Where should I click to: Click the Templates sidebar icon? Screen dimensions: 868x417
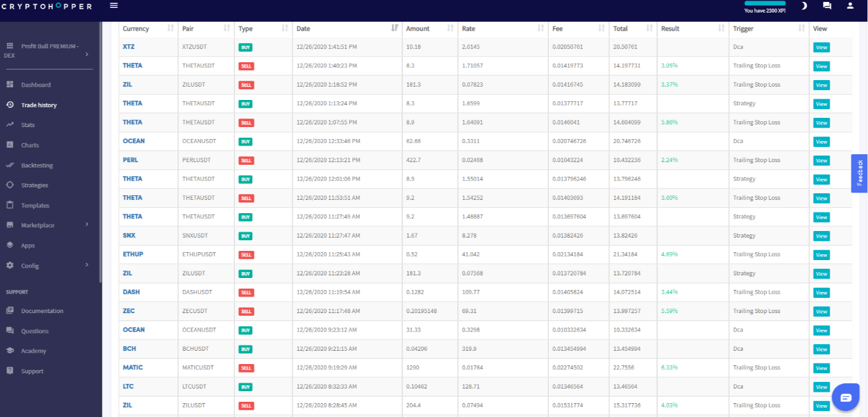[x=10, y=205]
